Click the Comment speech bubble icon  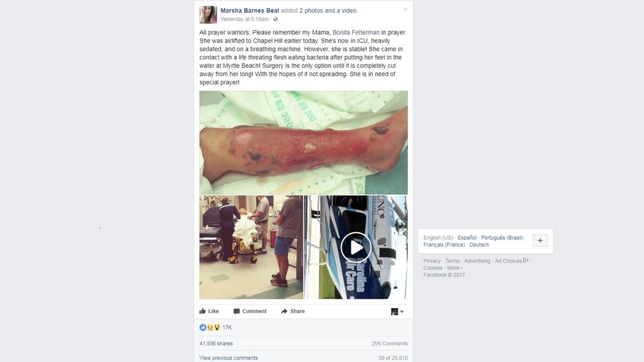(x=236, y=311)
